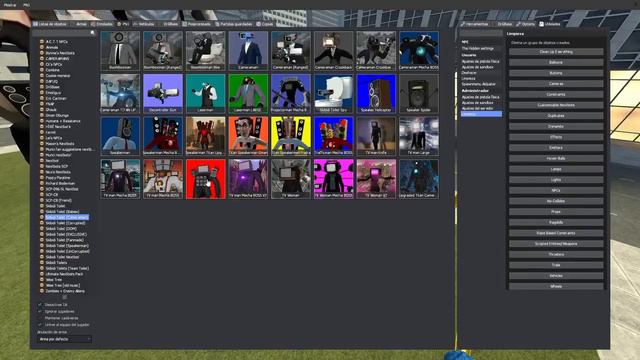The height and width of the screenshot is (360, 640).
Task: Switch to the Vehículos tab
Action: pyautogui.click(x=144, y=24)
